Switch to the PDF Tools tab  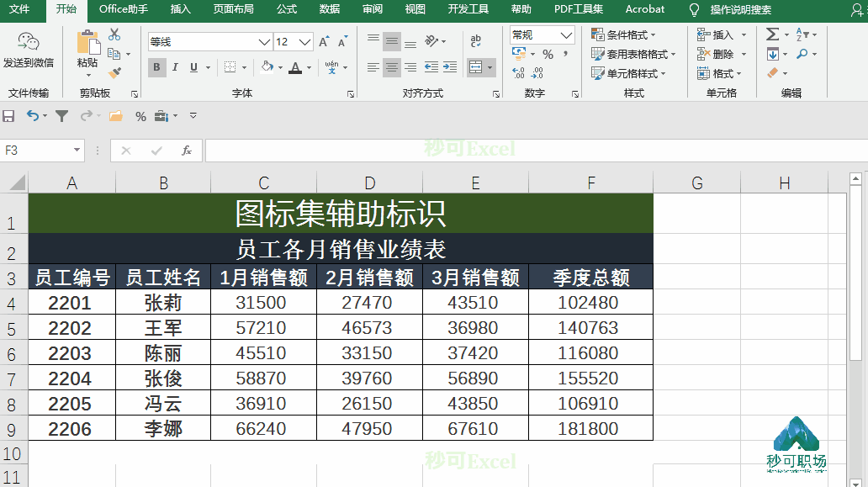(x=579, y=9)
